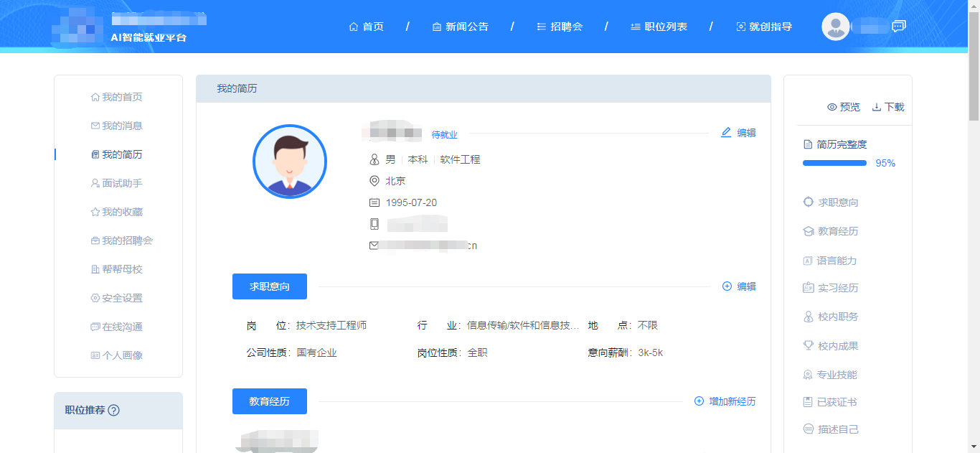Screen dimensions: 980x453
Task: Download the resume using 下载 icon
Action: [876, 107]
